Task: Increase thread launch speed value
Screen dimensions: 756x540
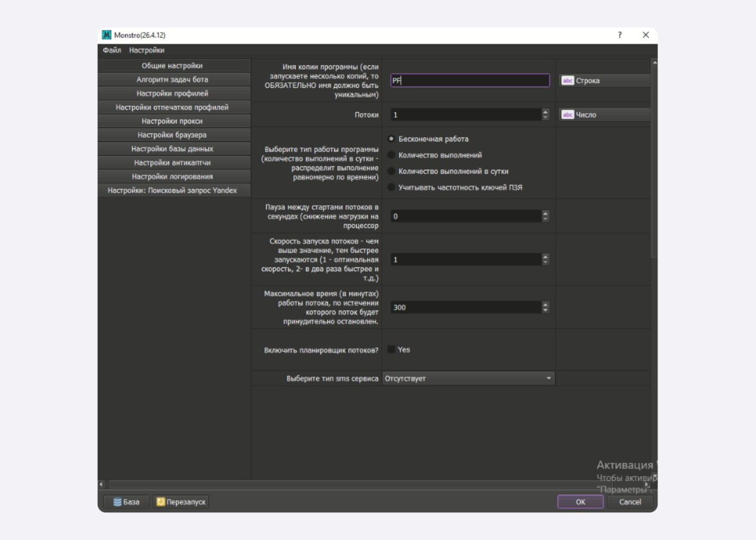Action: (x=545, y=256)
